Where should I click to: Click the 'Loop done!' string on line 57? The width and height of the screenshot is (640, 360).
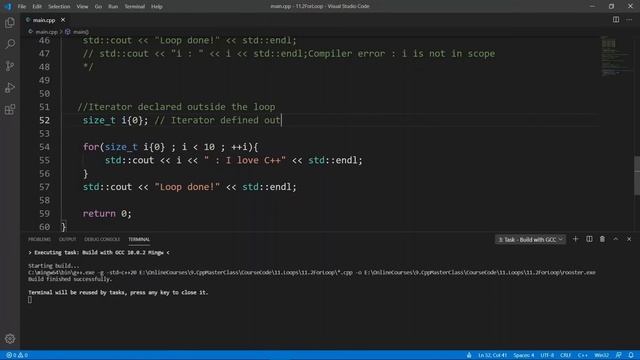[187, 187]
